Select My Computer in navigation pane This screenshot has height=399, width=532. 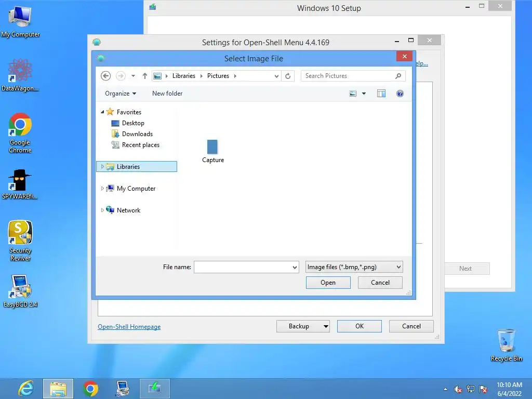(x=136, y=188)
